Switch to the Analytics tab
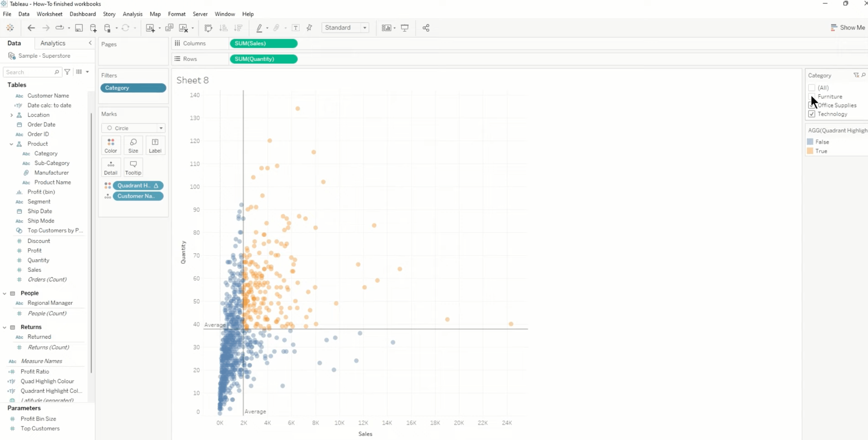The width and height of the screenshot is (868, 440). click(53, 43)
